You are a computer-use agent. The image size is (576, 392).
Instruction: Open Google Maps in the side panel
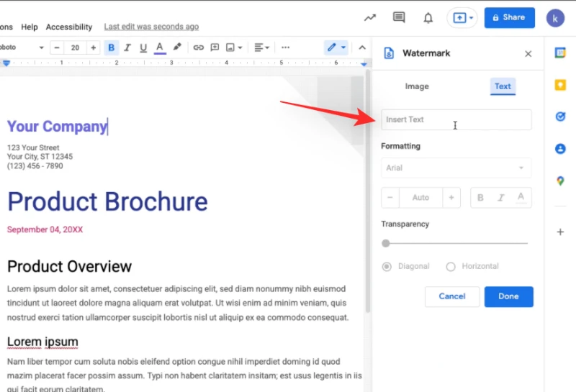click(560, 181)
